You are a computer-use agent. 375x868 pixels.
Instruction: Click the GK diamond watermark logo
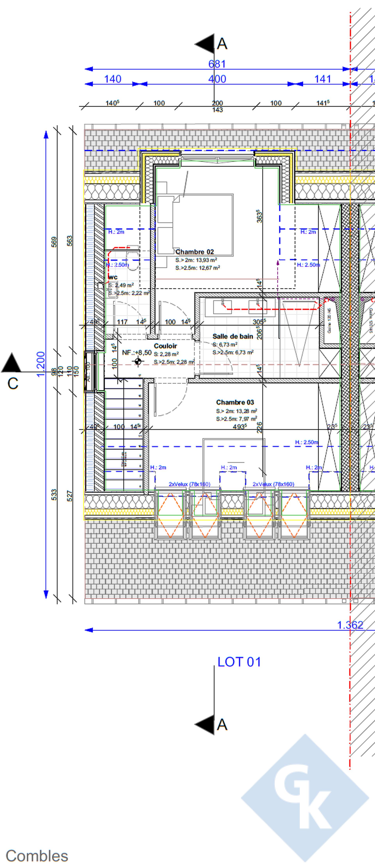click(305, 798)
